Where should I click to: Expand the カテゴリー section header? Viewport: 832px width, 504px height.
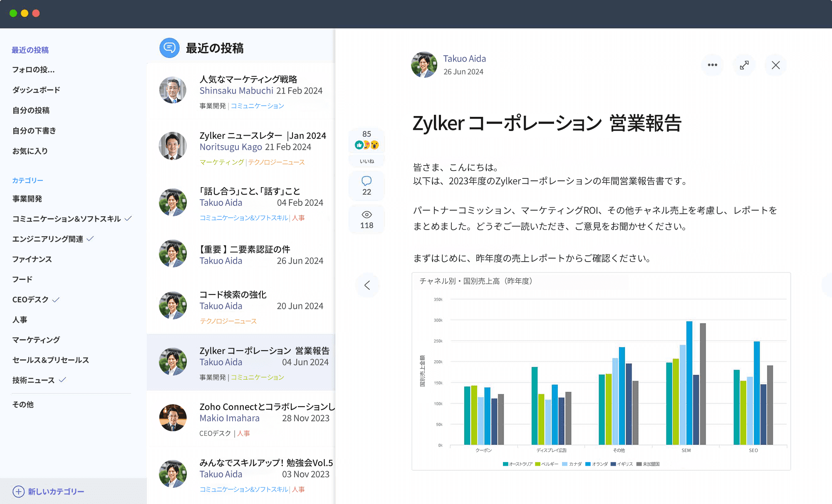tap(27, 180)
